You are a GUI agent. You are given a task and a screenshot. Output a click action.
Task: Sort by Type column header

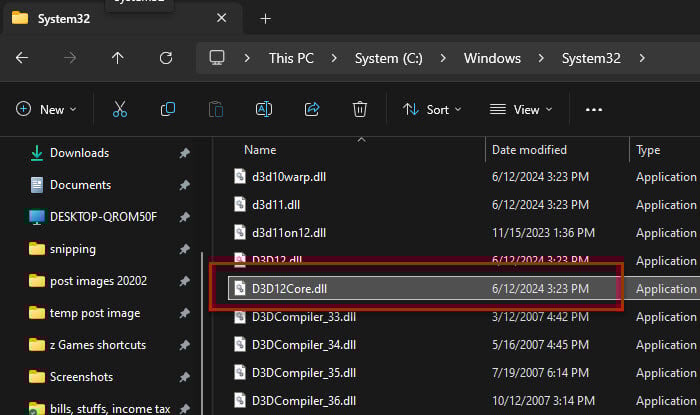click(x=648, y=150)
